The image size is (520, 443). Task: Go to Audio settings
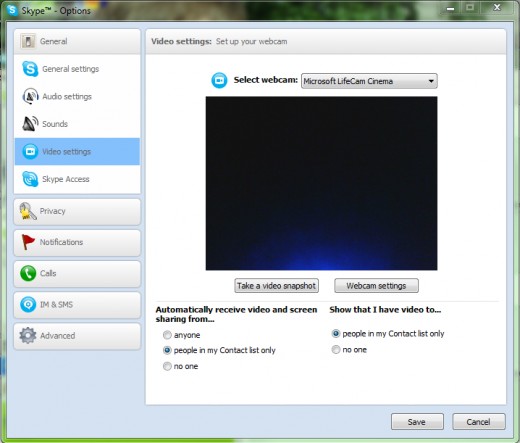click(77, 96)
